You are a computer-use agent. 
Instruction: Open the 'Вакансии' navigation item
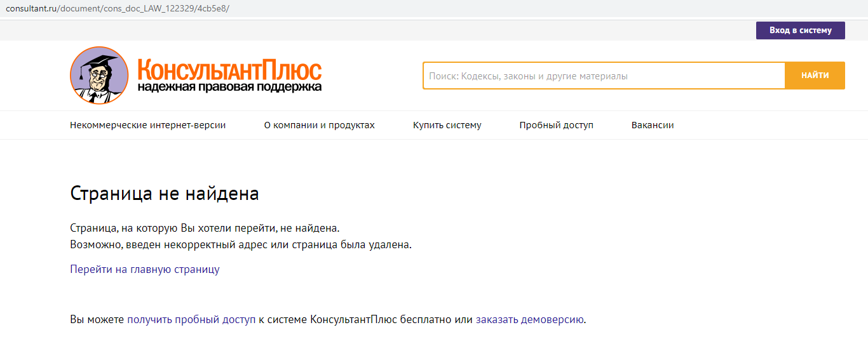653,125
